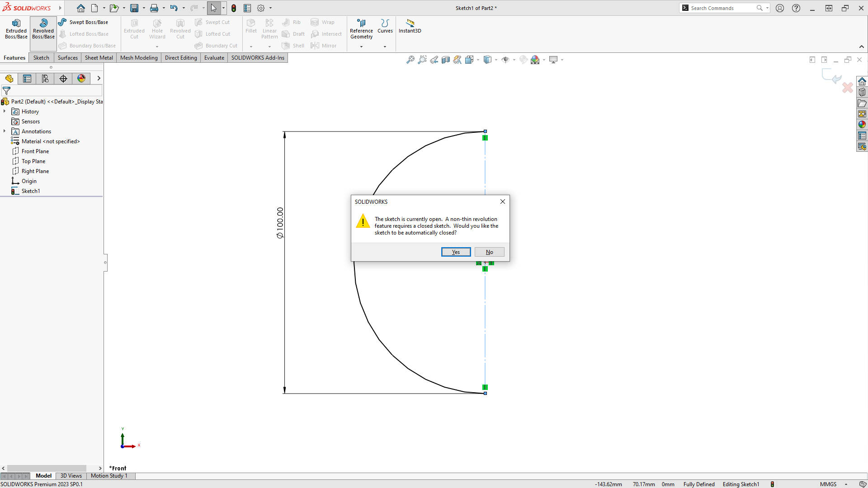
Task: Open the Reference Geometry tool
Action: click(361, 29)
